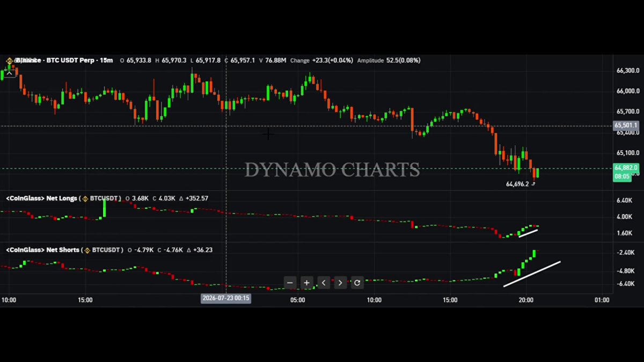Zoom in the chart with the plus button

tap(307, 283)
